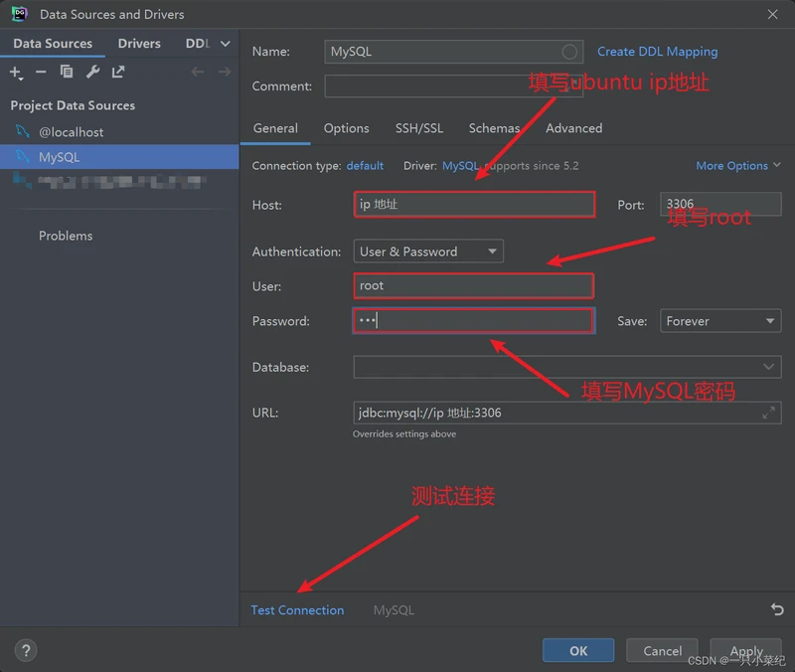The width and height of the screenshot is (795, 672).
Task: Expand the URL field with the expand icon
Action: [x=768, y=413]
